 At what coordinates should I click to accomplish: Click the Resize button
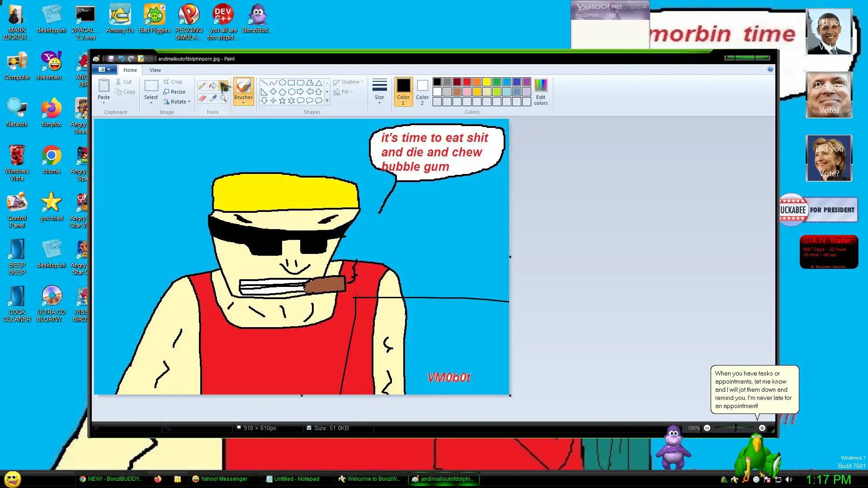tap(174, 92)
